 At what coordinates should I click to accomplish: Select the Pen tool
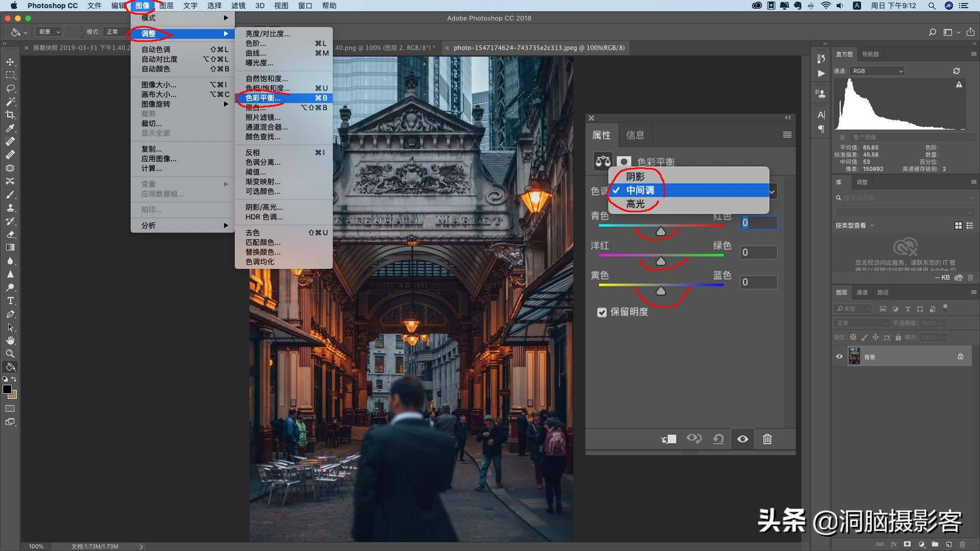click(x=10, y=314)
